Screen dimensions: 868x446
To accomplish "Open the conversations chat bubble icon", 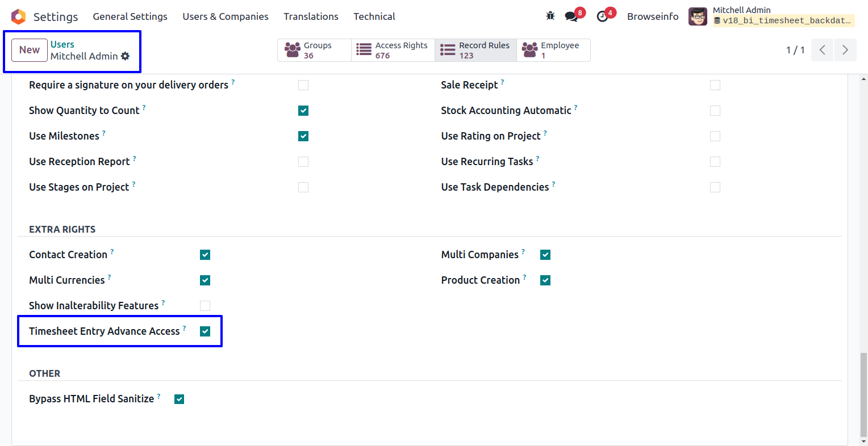I will [x=571, y=16].
